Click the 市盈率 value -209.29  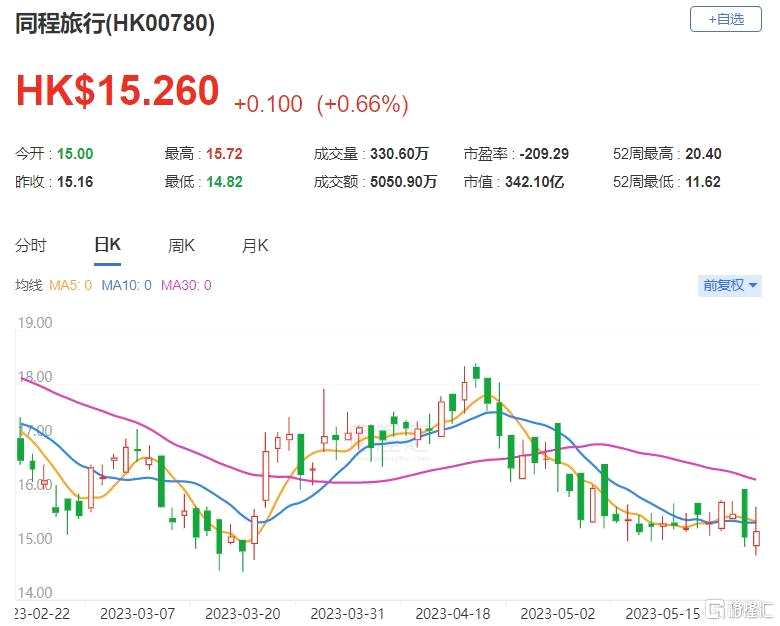tap(544, 154)
